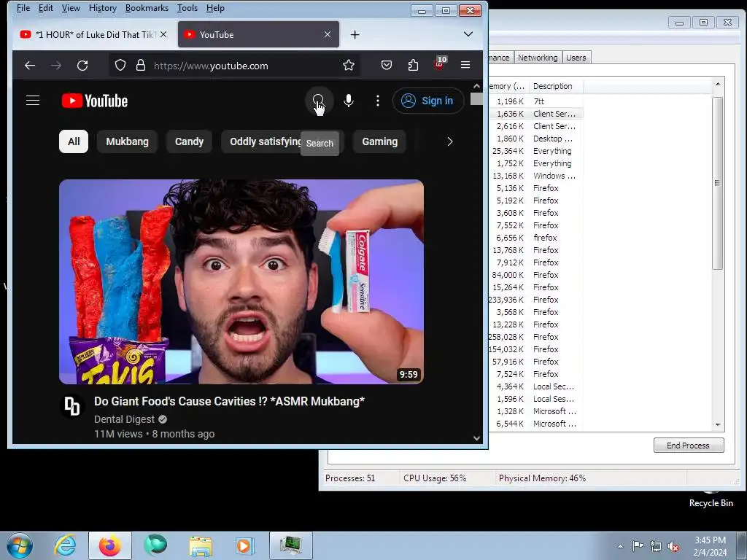The height and width of the screenshot is (560, 747).
Task: Open the Windows Start button
Action: click(x=20, y=545)
